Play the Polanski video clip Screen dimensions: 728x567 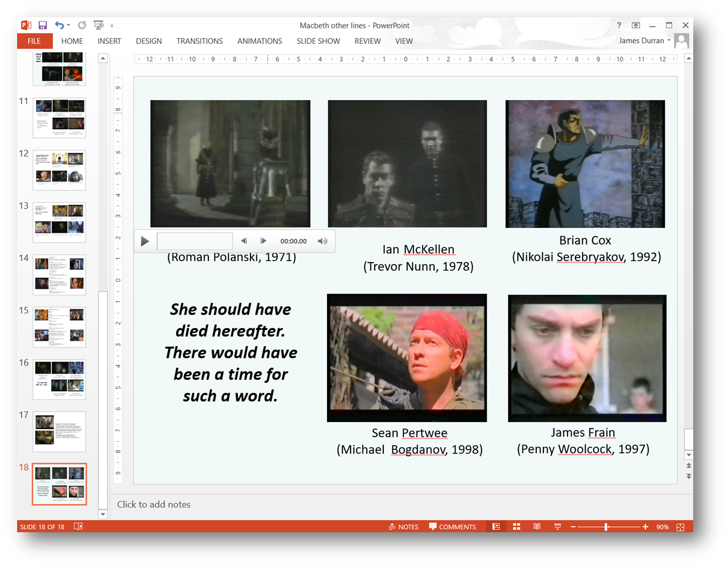145,241
